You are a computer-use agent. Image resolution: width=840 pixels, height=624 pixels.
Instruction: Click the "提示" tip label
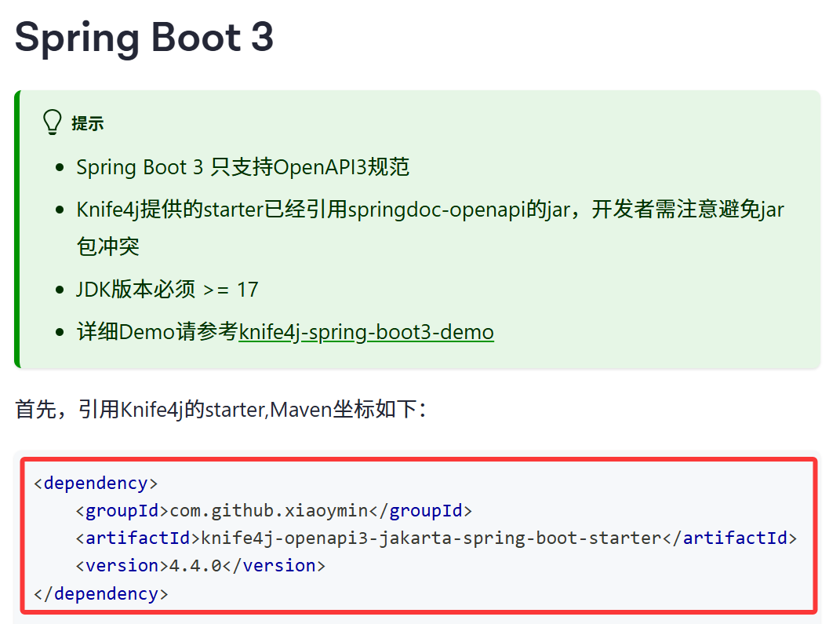coord(88,123)
